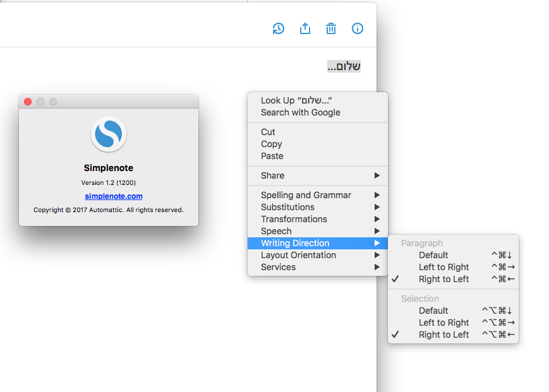Click the Simplenote logo in the About window
549x392 pixels.
[108, 134]
